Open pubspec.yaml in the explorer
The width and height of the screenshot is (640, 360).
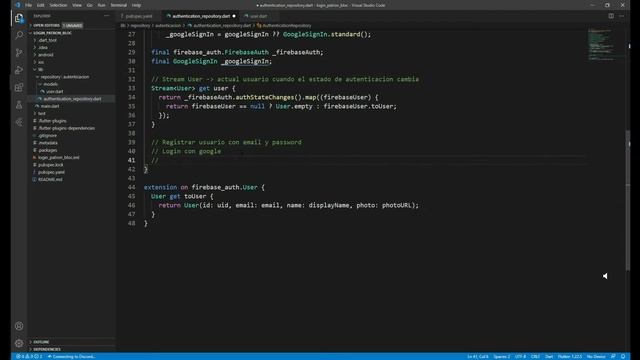pos(51,172)
